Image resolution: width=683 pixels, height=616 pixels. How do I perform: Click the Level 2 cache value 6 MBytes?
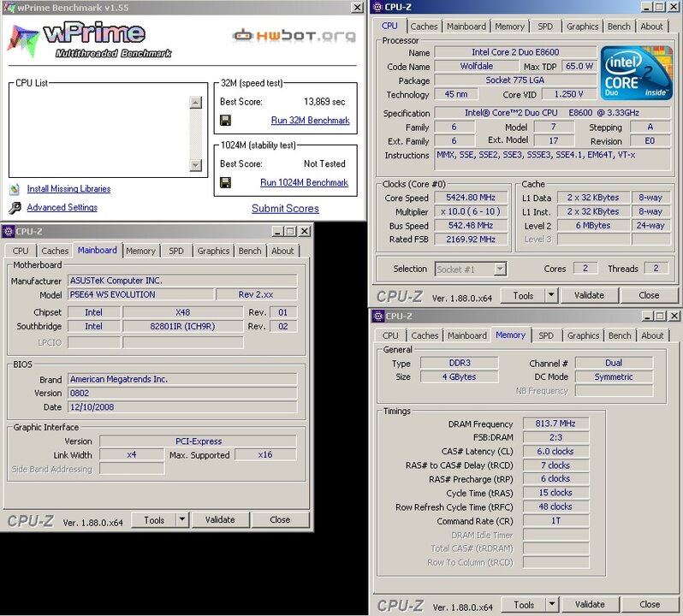(x=593, y=226)
